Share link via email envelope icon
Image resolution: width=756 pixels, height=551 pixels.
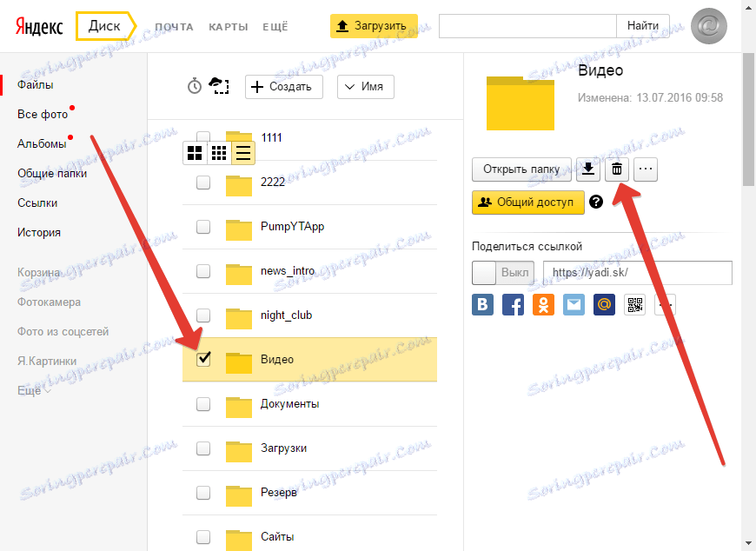[574, 305]
